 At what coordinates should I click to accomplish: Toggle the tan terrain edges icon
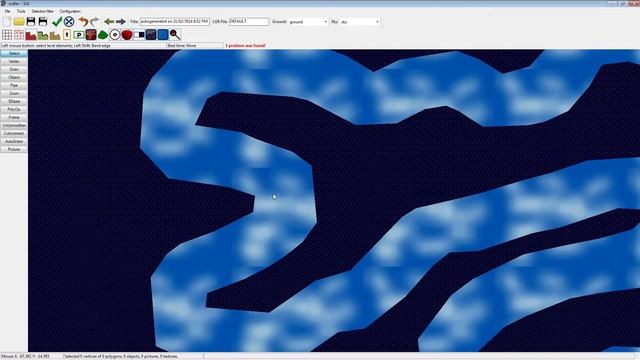tap(55, 35)
